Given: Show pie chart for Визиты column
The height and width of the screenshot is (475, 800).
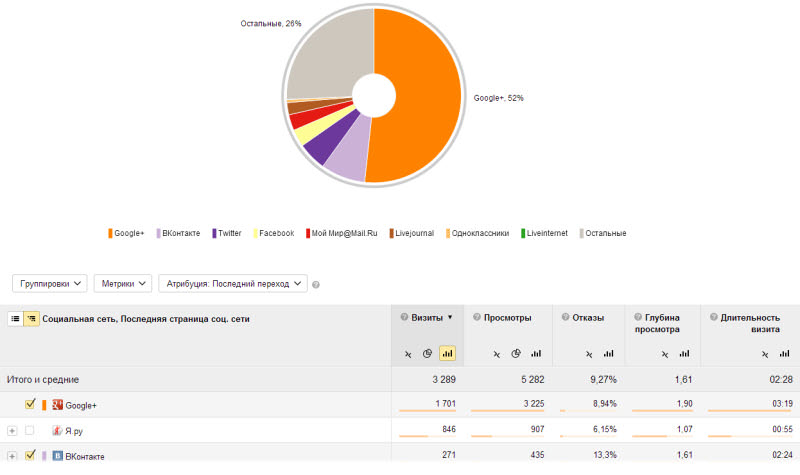Looking at the screenshot, I should click(428, 353).
